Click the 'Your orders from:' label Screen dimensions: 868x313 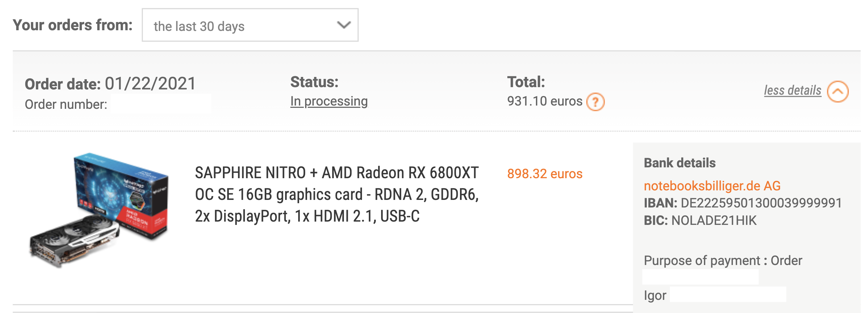(73, 25)
